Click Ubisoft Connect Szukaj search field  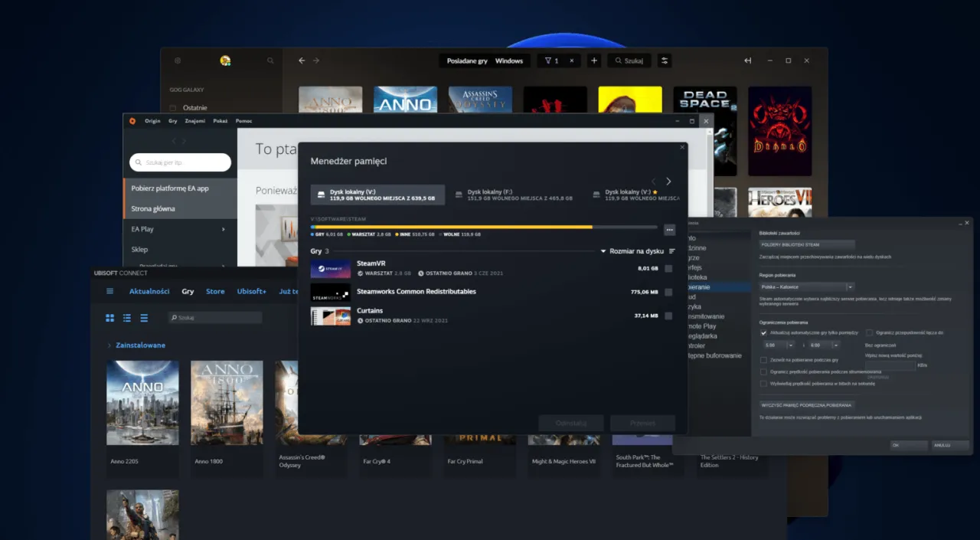pos(215,317)
